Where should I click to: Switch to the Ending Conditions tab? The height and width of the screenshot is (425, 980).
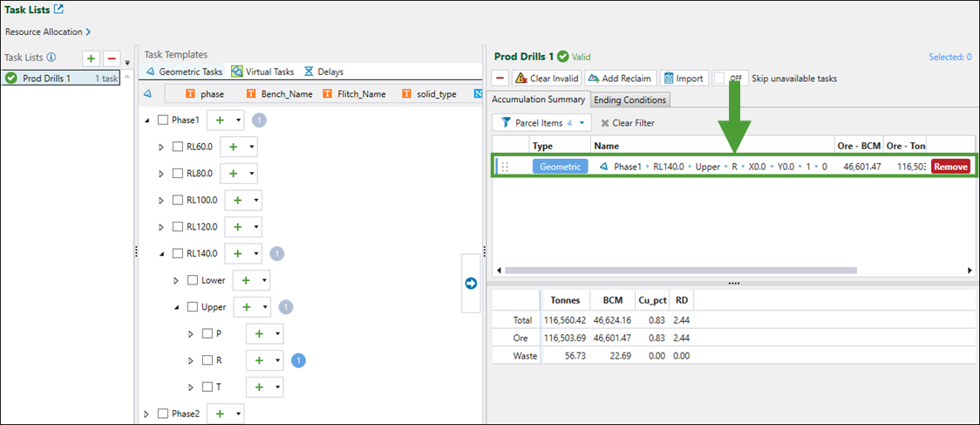click(x=630, y=99)
